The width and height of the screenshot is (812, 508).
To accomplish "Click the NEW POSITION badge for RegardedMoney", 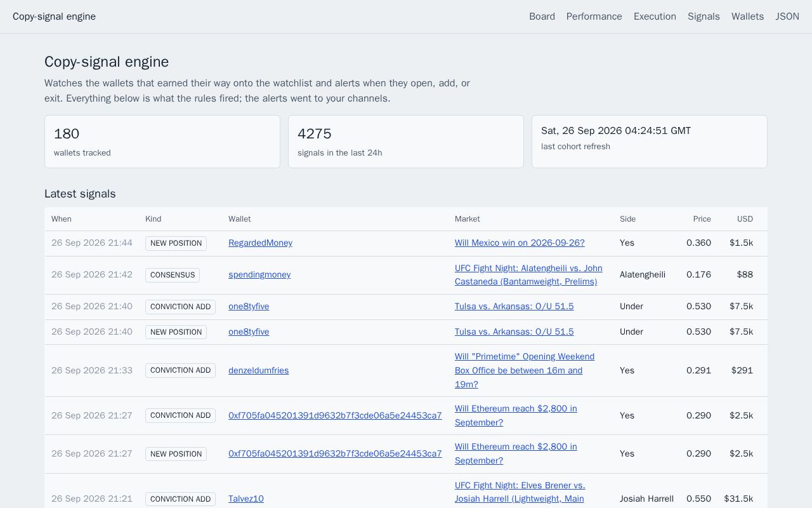I will (x=176, y=244).
